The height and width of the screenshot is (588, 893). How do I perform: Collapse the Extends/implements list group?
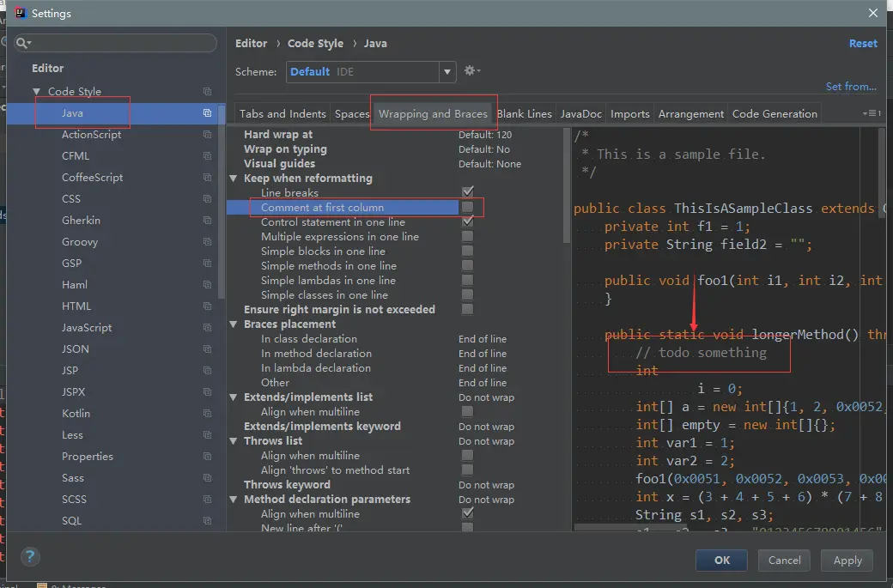pos(234,397)
